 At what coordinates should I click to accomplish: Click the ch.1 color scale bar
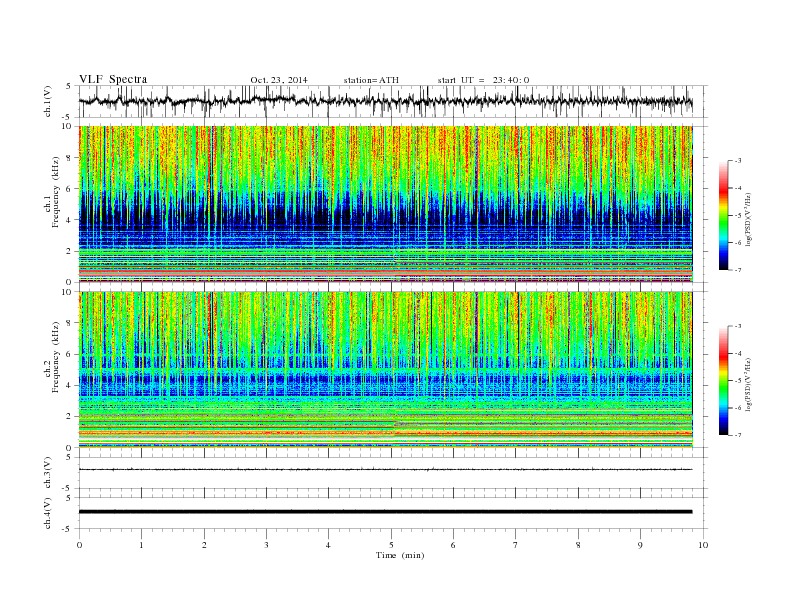(723, 215)
